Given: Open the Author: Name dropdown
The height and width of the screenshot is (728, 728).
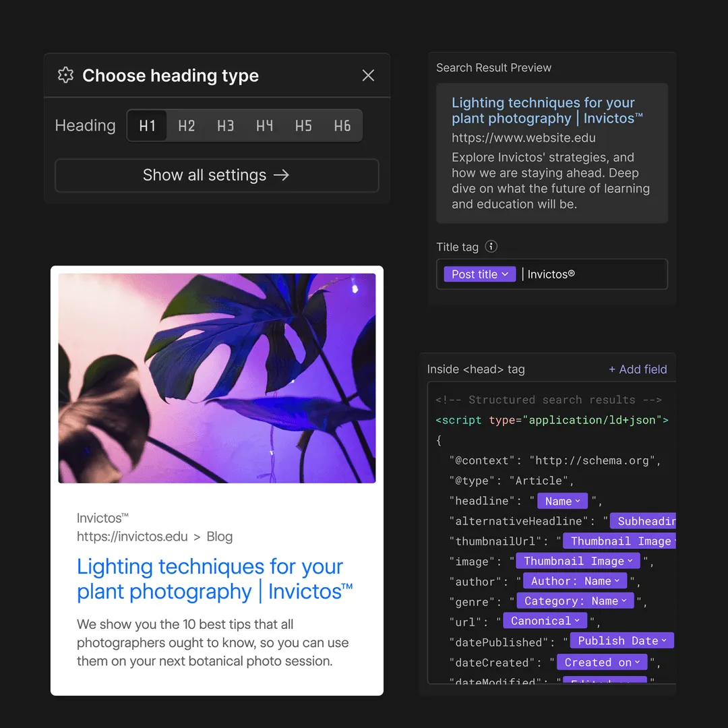Looking at the screenshot, I should tap(575, 580).
